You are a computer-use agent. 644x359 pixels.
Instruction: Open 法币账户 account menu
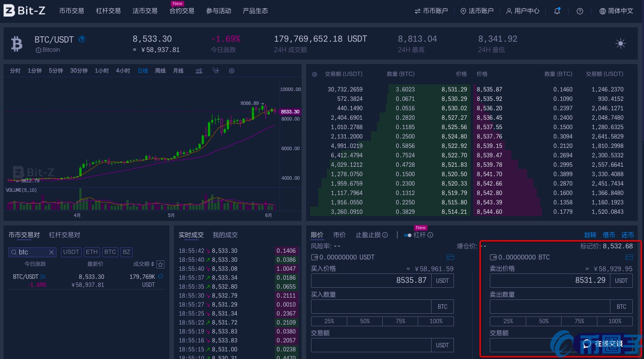(477, 11)
